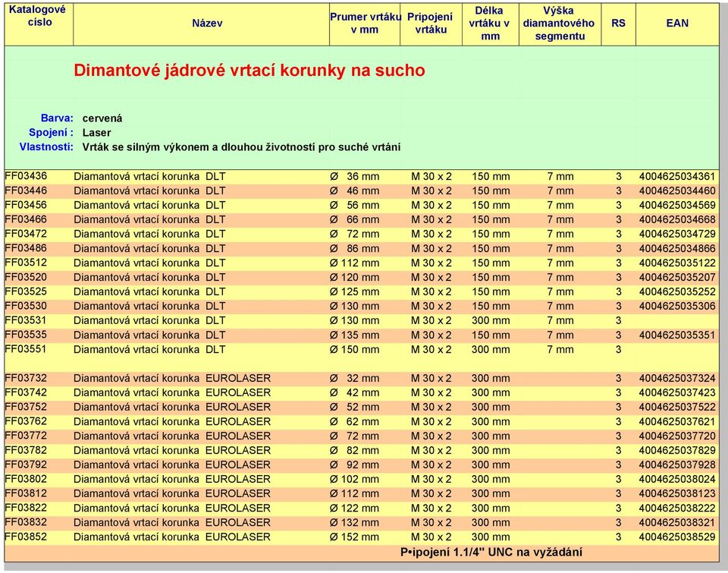
Task: Click the diameter cell 'Ø 36 mm'
Action: (x=354, y=177)
